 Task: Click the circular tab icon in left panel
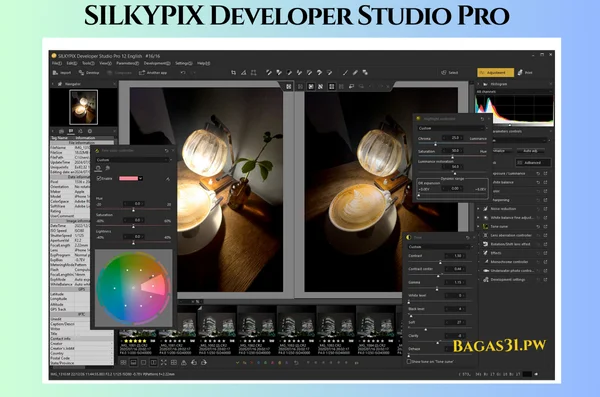click(x=90, y=131)
